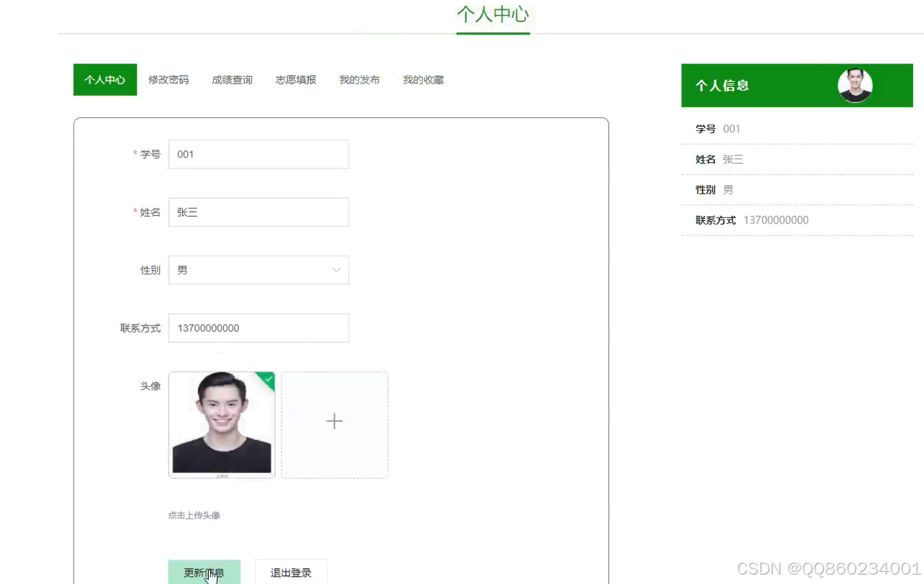Click the 点击上传头像 hint text
The image size is (924, 584).
coord(194,516)
